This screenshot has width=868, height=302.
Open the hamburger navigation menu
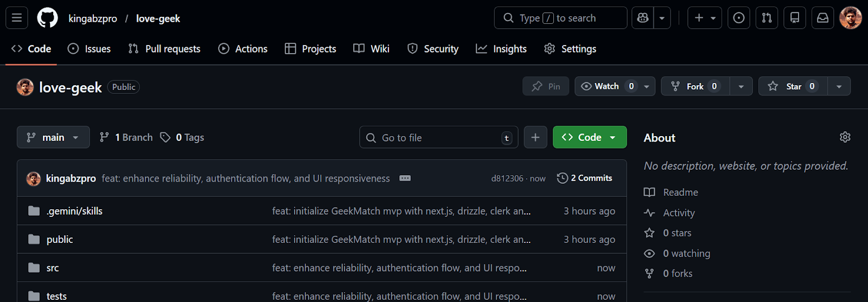coord(17,18)
